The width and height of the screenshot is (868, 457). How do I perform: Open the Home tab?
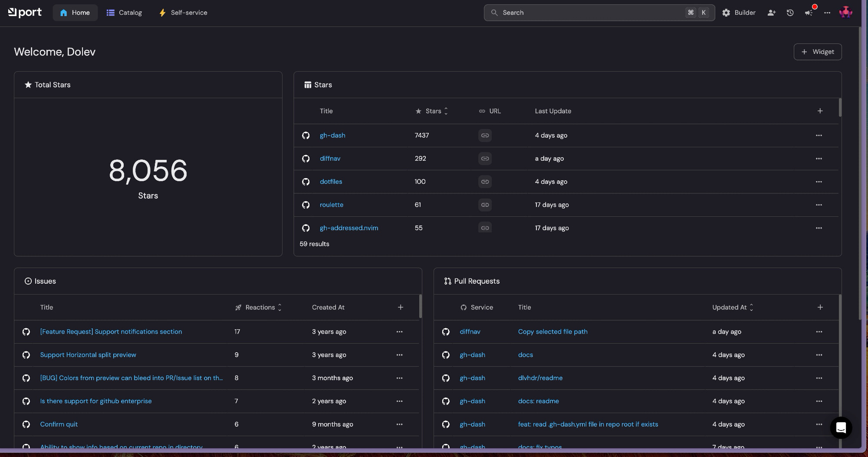[75, 13]
